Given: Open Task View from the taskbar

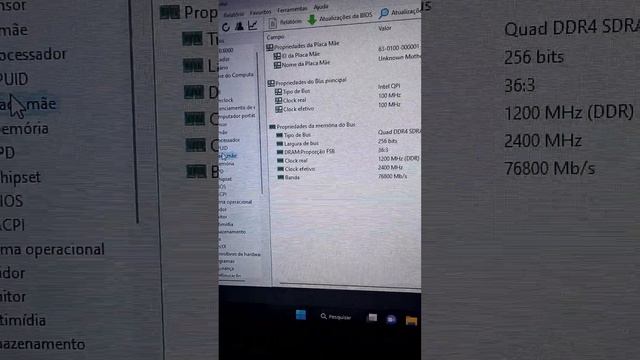Looking at the screenshot, I should [372, 318].
